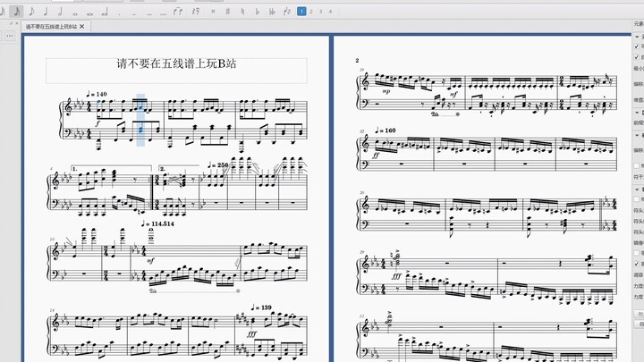Close the 请不要在五线谱上玩B站 tab
Viewport: 644px width, 362px height.
82,26
